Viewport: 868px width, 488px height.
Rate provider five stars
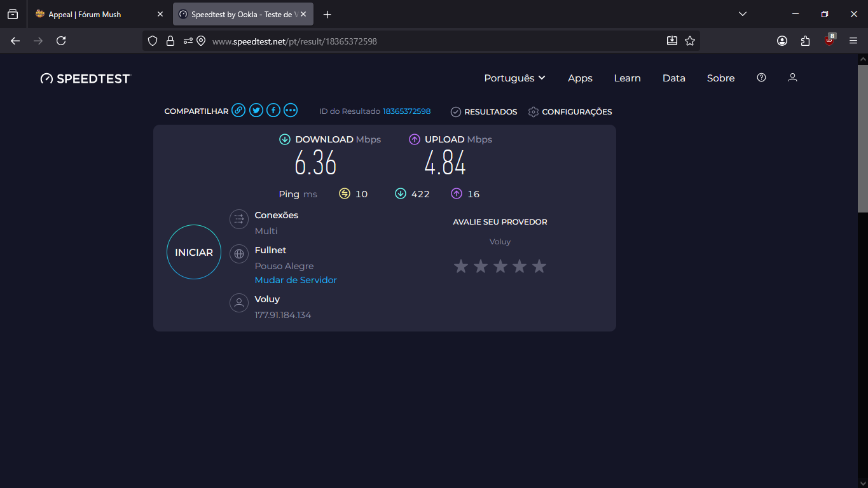(539, 266)
